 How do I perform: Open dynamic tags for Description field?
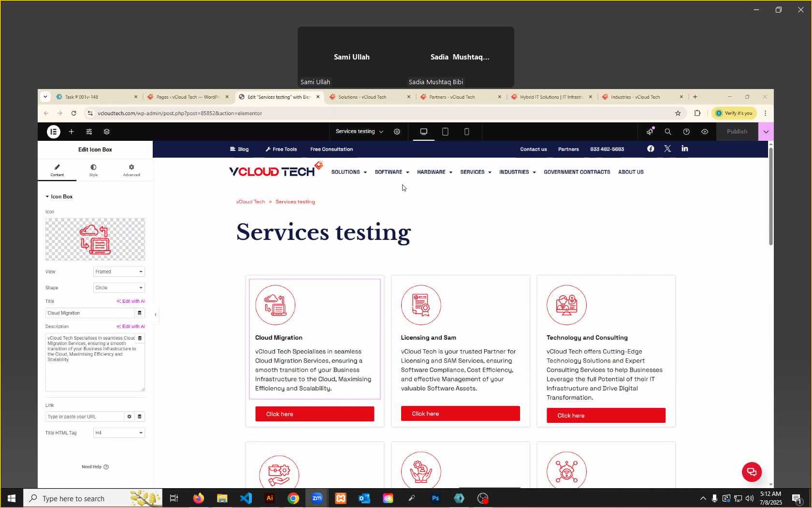140,338
